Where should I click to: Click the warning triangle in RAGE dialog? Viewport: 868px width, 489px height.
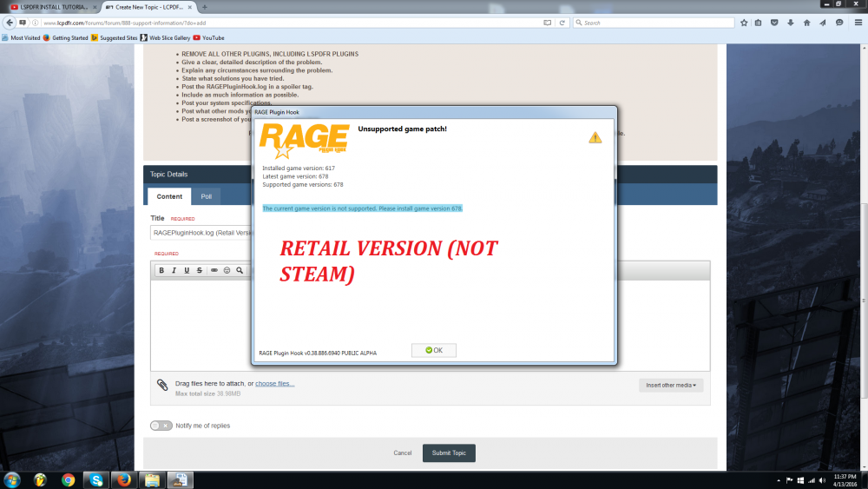pyautogui.click(x=595, y=137)
